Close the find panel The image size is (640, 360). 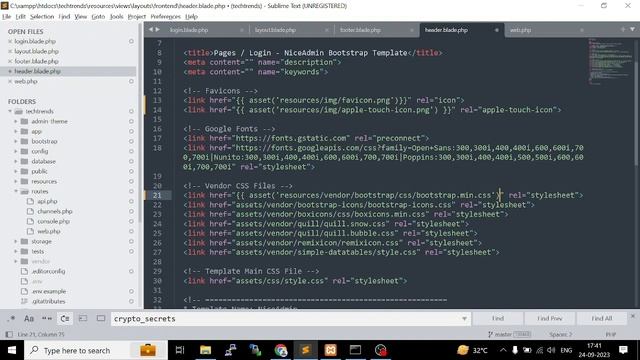tap(633, 316)
